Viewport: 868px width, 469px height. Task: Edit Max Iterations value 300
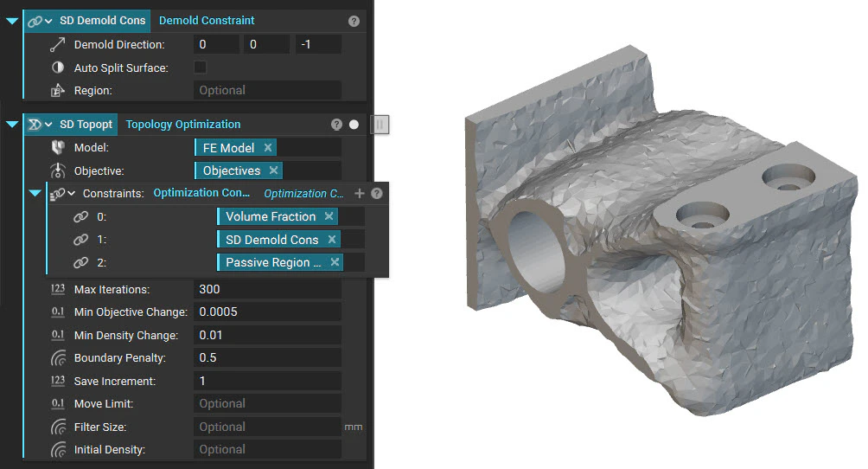coord(267,289)
